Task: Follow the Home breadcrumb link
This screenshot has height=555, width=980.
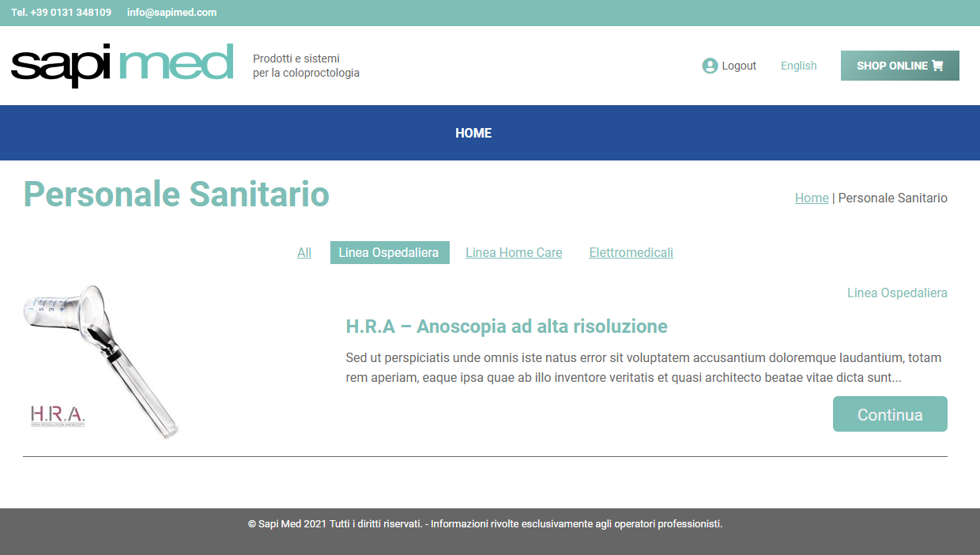Action: coord(812,198)
